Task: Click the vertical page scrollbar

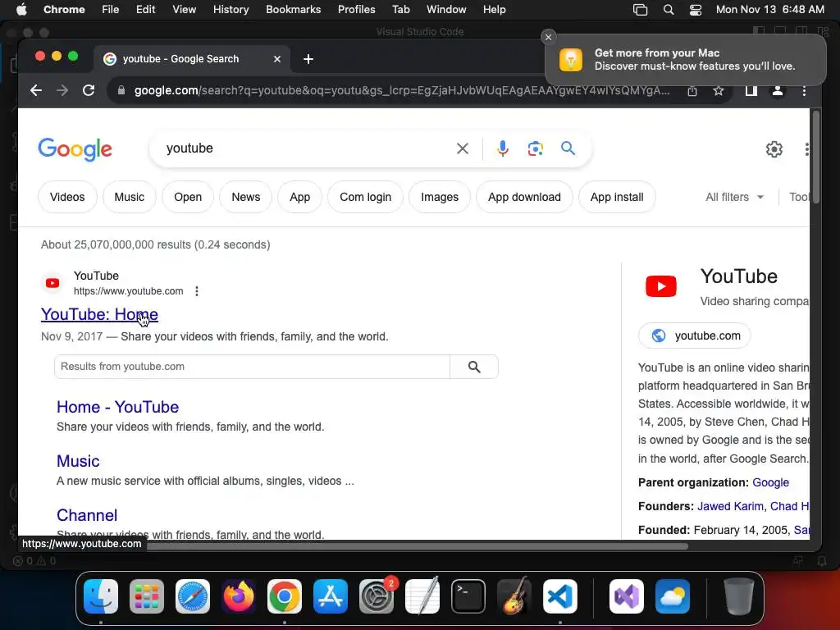Action: tap(816, 157)
